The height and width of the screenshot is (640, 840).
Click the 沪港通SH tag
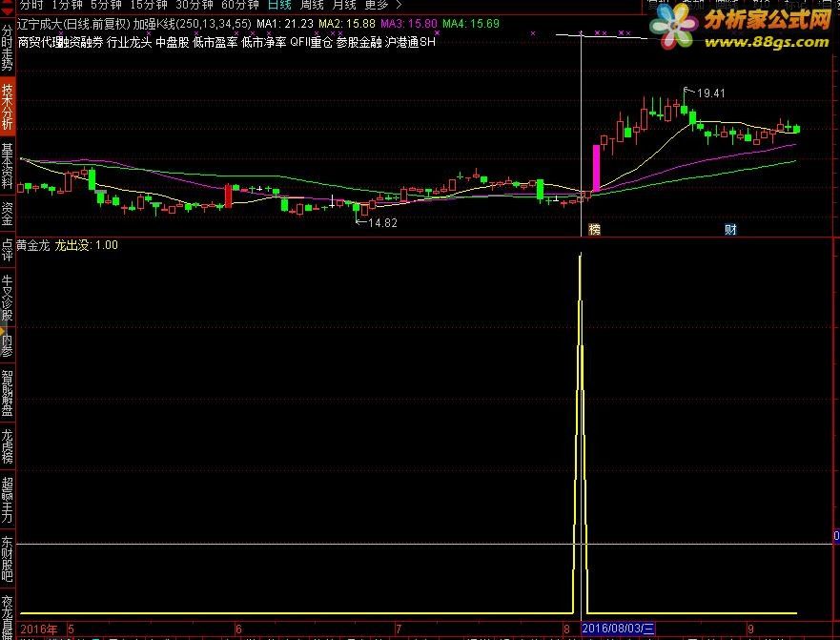(x=410, y=42)
